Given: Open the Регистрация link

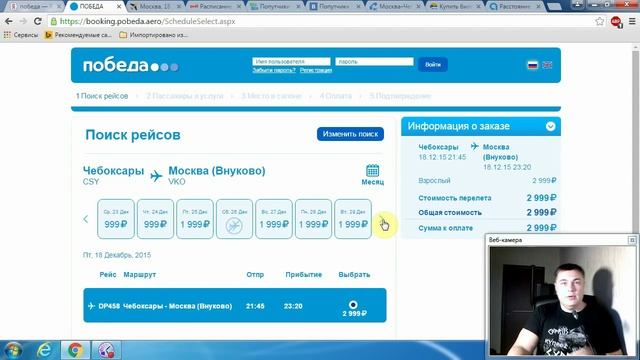Looking at the screenshot, I should click(x=316, y=70).
